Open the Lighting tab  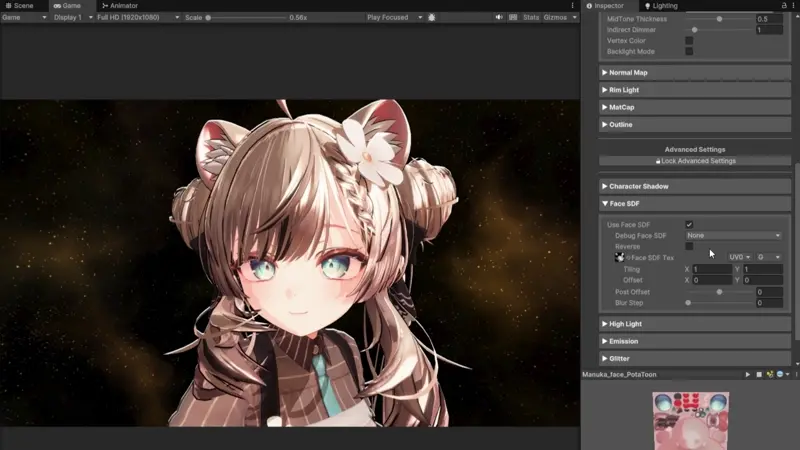(661, 6)
